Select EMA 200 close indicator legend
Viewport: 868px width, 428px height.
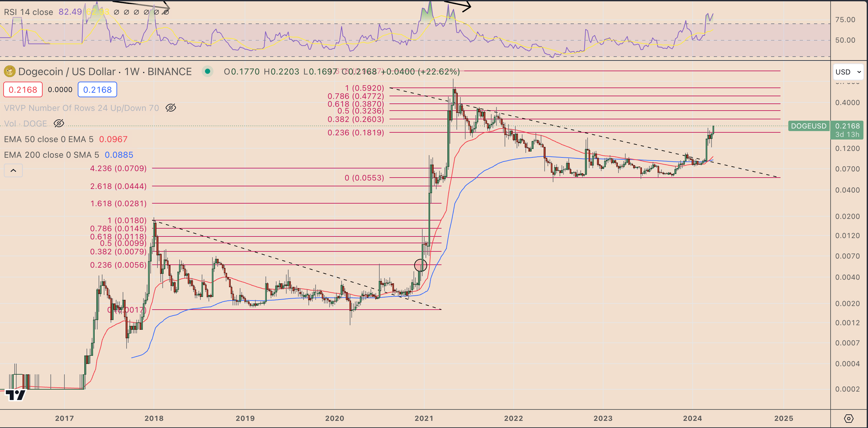pos(51,155)
